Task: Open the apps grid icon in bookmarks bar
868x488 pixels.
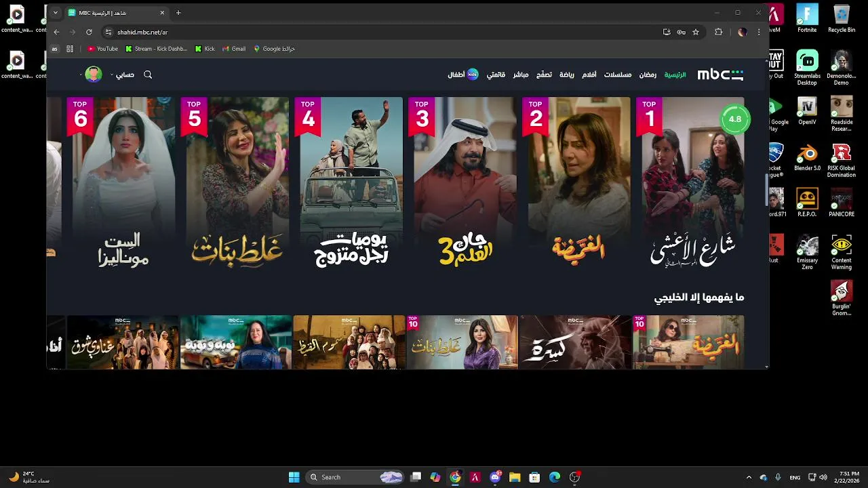Action: click(70, 49)
